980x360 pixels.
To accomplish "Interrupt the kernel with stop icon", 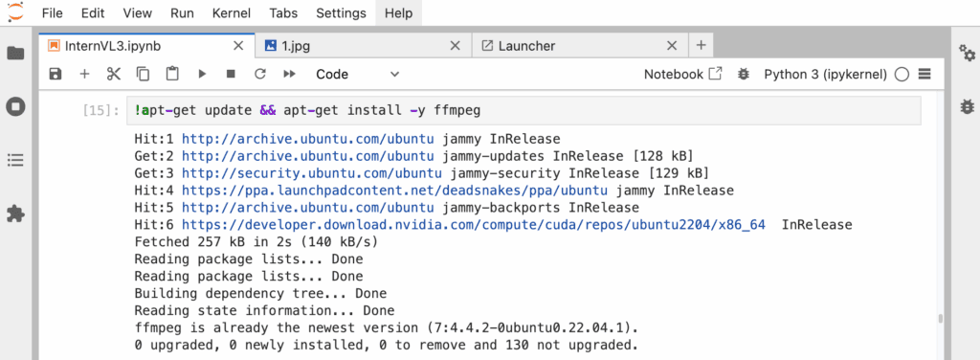I will point(231,75).
